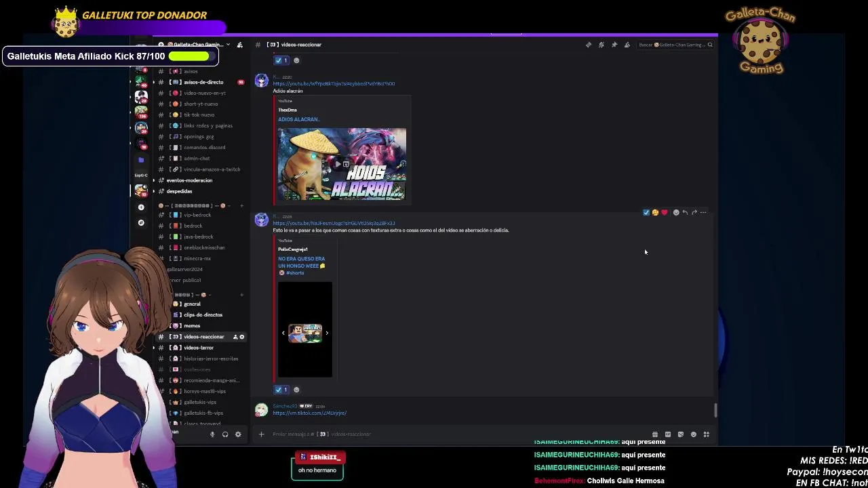Add the checkmark quick reaction on hovered message
This screenshot has height=488, width=868.
pyautogui.click(x=646, y=213)
